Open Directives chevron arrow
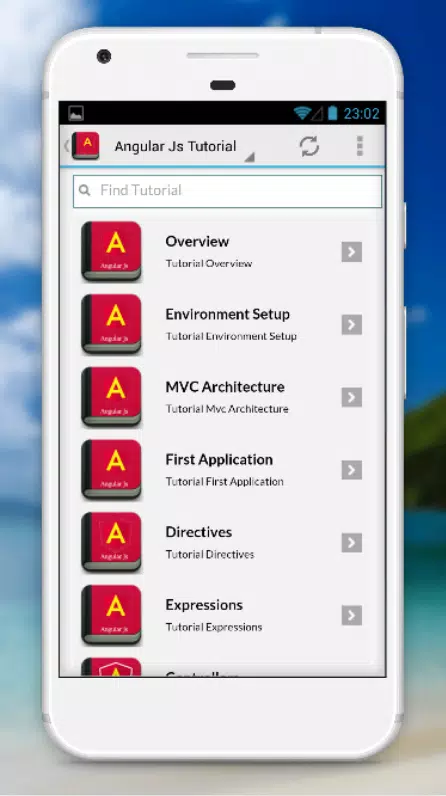The width and height of the screenshot is (446, 796). (352, 542)
